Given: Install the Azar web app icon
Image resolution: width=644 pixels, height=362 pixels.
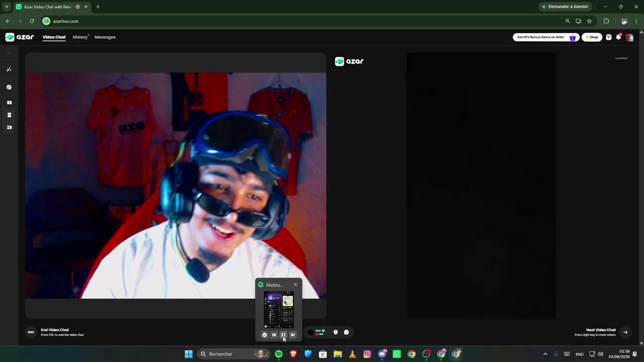Looking at the screenshot, I should coord(579,21).
